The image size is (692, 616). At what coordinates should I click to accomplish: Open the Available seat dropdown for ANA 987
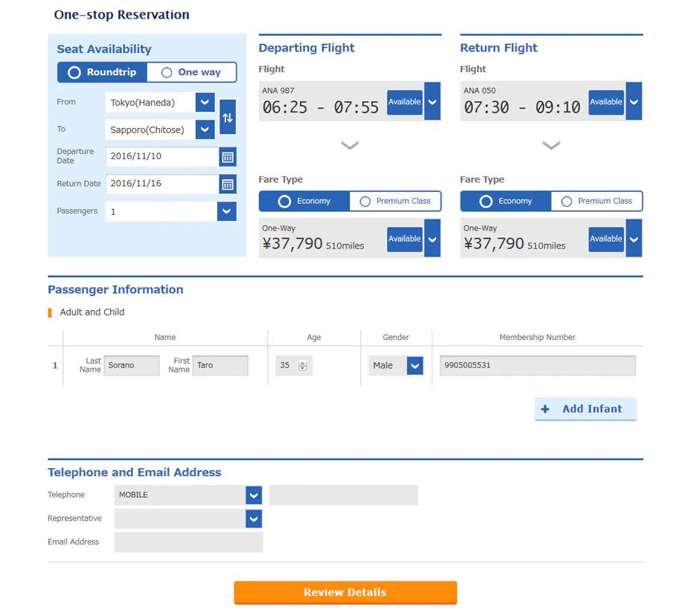coord(432,102)
